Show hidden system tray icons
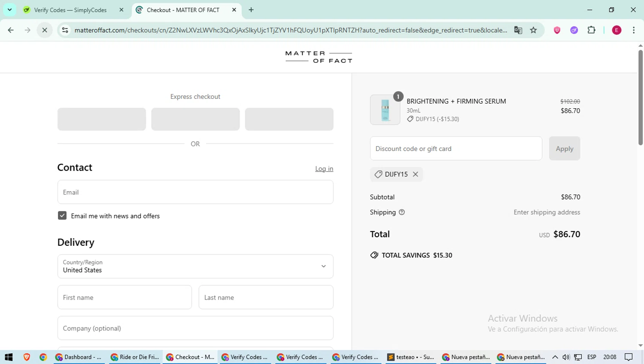The width and height of the screenshot is (644, 364). (x=555, y=357)
